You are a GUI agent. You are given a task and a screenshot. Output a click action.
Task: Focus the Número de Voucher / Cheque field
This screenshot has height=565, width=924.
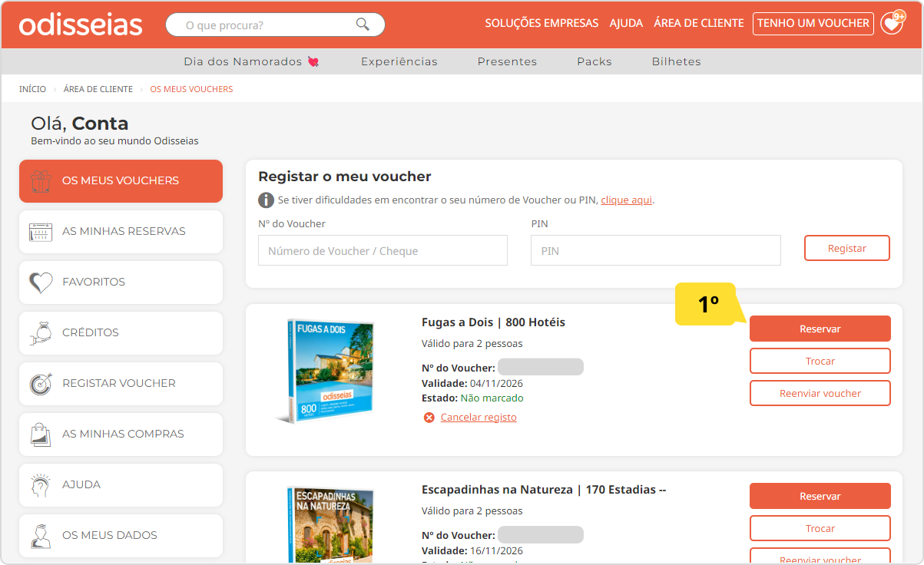coord(383,250)
